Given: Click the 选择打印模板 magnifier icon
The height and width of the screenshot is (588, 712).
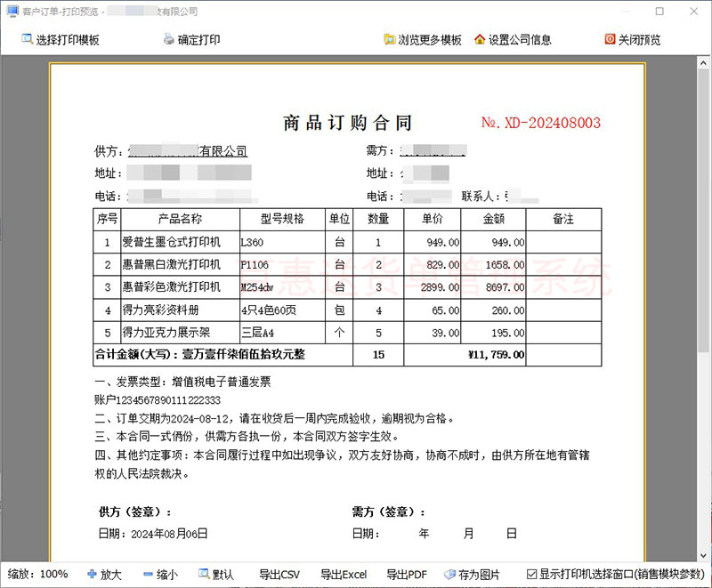Looking at the screenshot, I should click(27, 39).
